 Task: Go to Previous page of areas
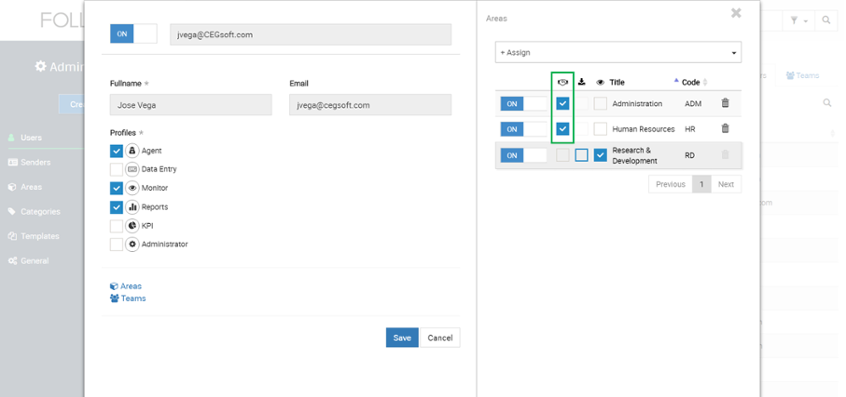coord(670,184)
